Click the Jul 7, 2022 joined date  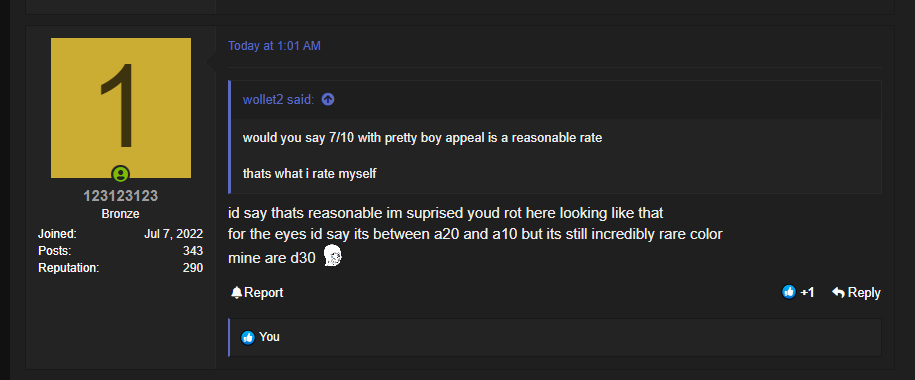[173, 234]
